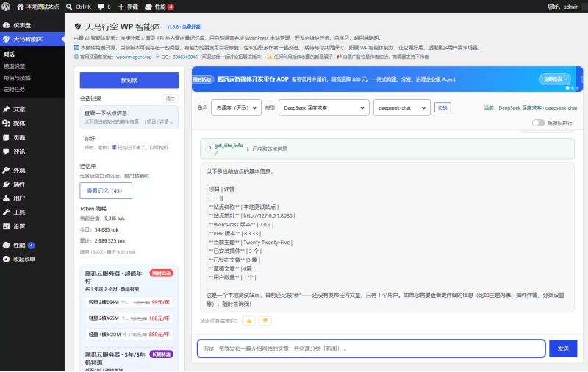Expand the get_site_info tool call result
588x372 pixels.
click(x=387, y=149)
